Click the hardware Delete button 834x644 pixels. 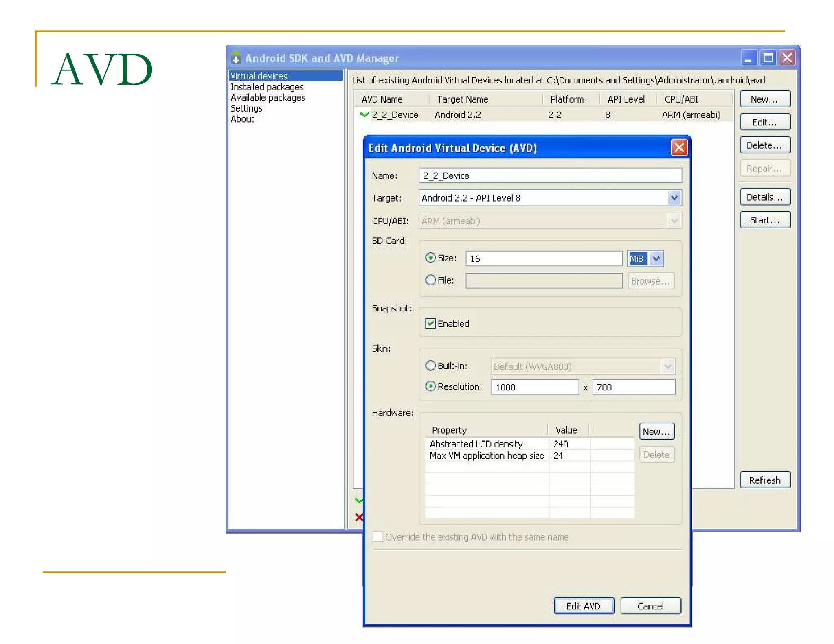click(656, 455)
